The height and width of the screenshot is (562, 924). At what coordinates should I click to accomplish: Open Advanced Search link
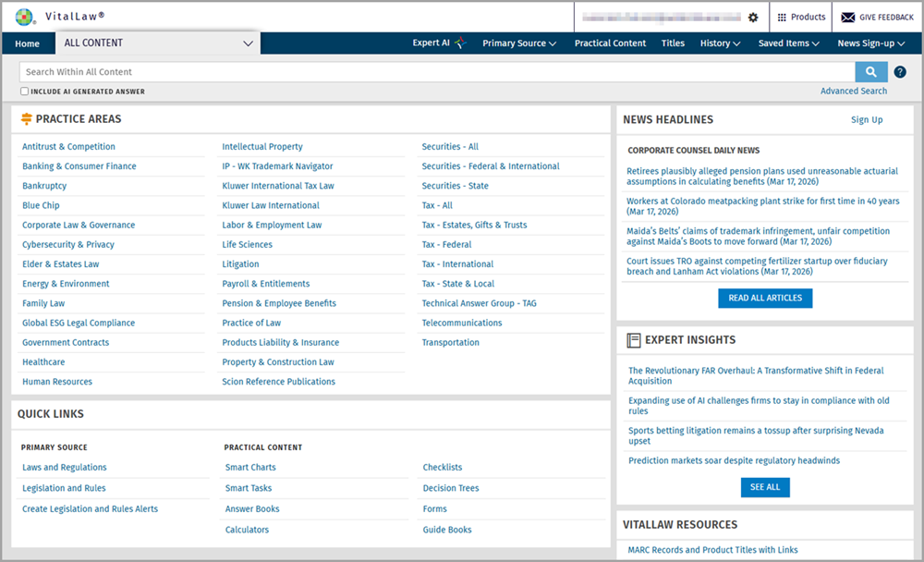coord(853,91)
